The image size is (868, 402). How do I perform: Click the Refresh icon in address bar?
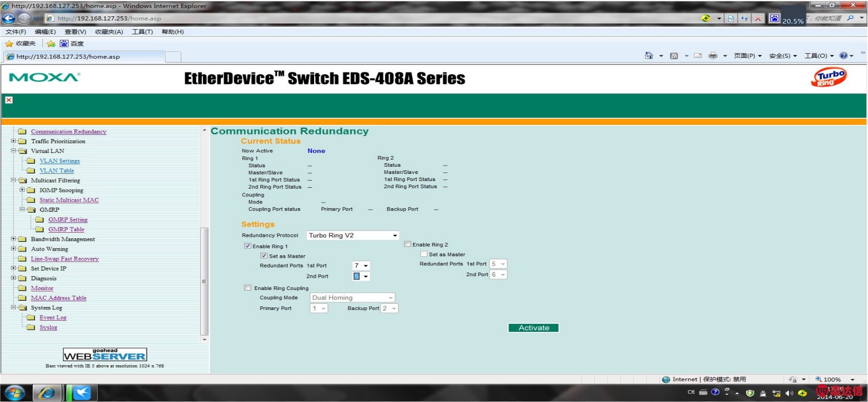pos(744,18)
